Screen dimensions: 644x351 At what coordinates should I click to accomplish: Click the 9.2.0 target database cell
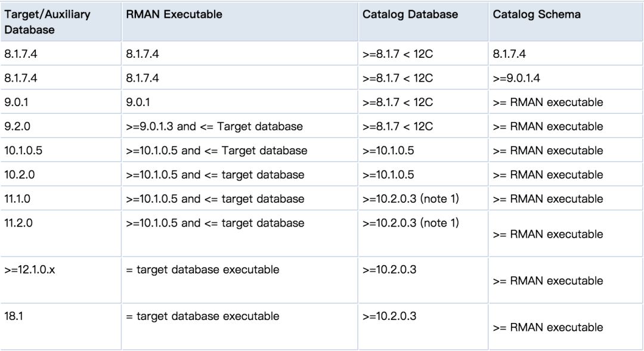(18, 126)
